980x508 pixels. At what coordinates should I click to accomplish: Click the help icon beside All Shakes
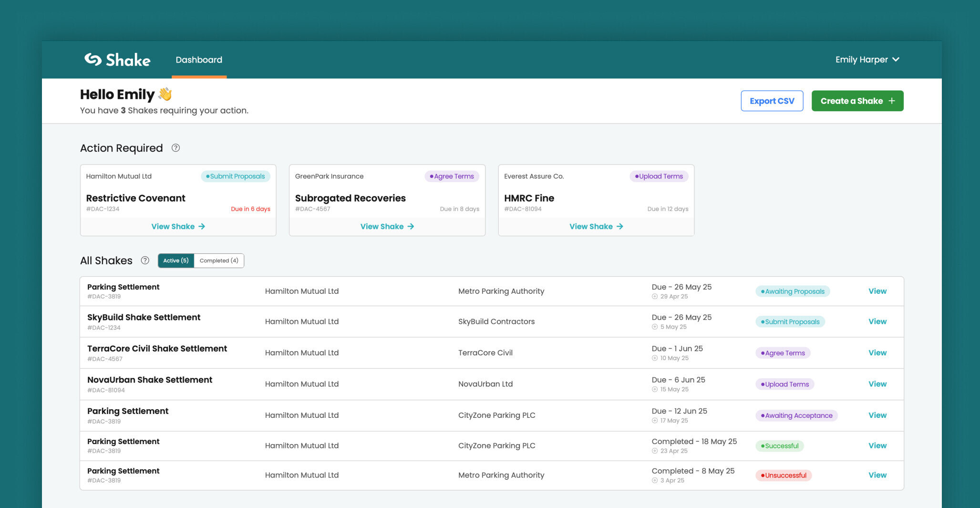tap(144, 260)
